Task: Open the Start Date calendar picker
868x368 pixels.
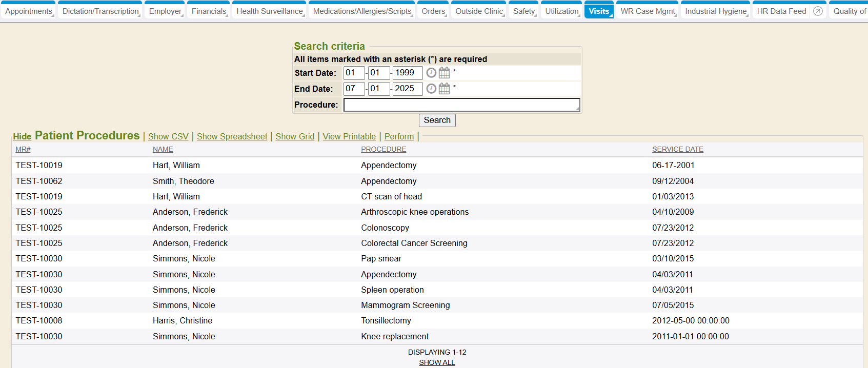Action: pyautogui.click(x=444, y=73)
